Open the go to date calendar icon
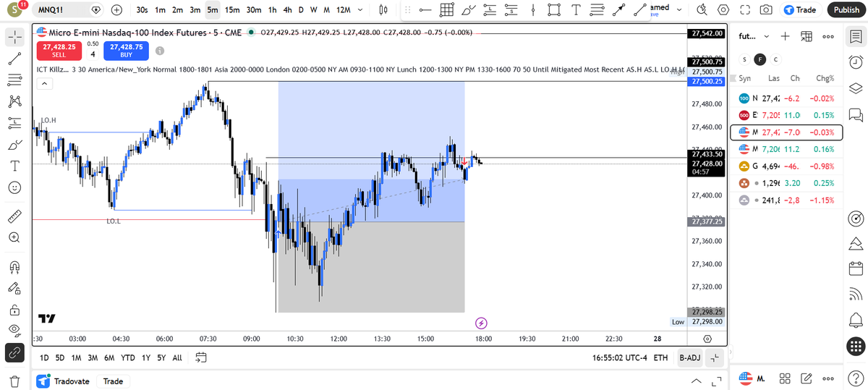 [201, 357]
